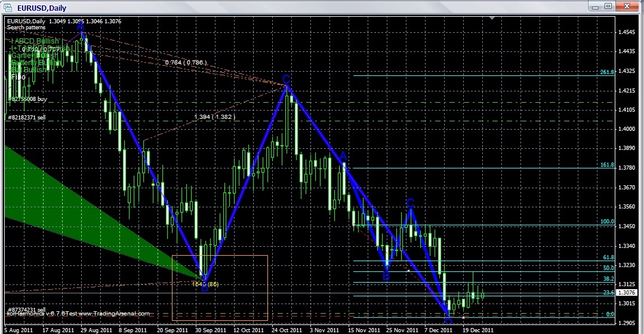Click the yellow 1545 (85) label
Viewport: 644px width, 334px height.
205,284
